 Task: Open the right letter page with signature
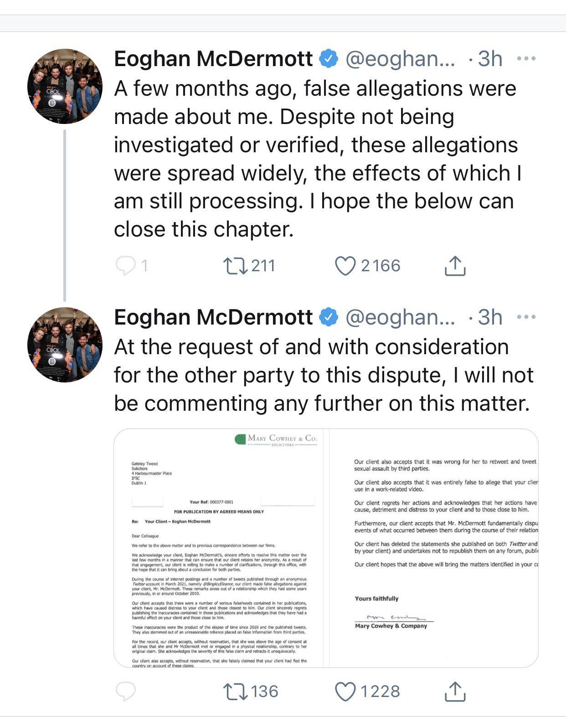point(433,548)
